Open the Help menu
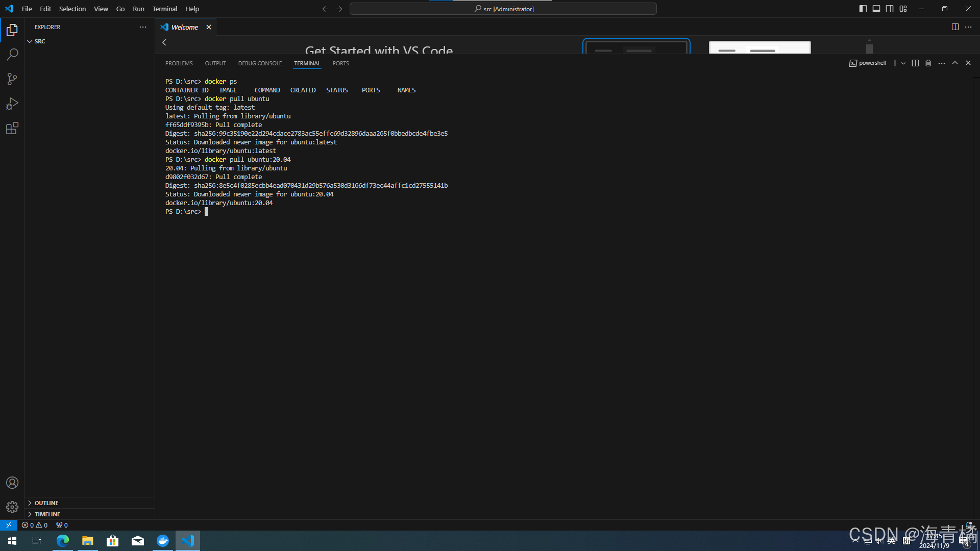This screenshot has width=980, height=551. click(x=192, y=9)
